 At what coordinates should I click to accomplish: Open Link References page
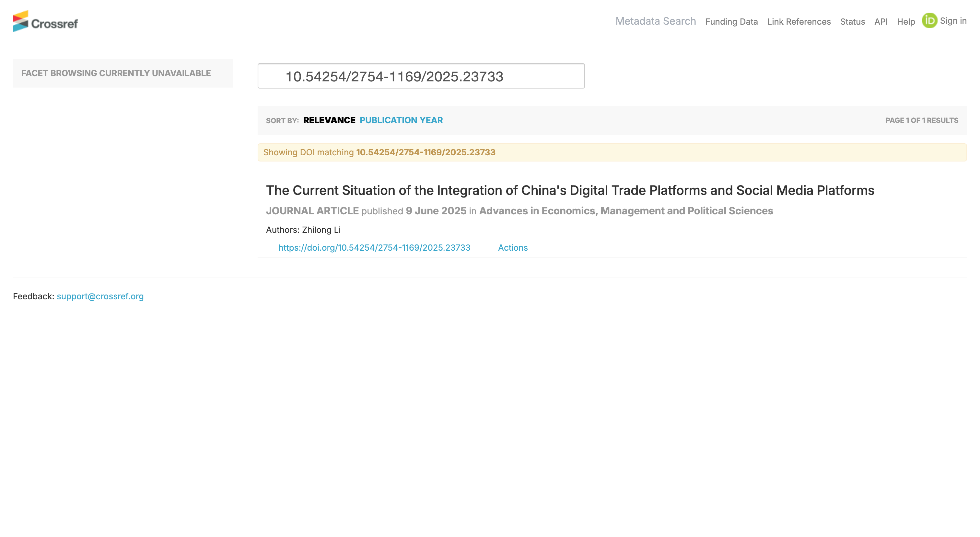[x=799, y=22]
